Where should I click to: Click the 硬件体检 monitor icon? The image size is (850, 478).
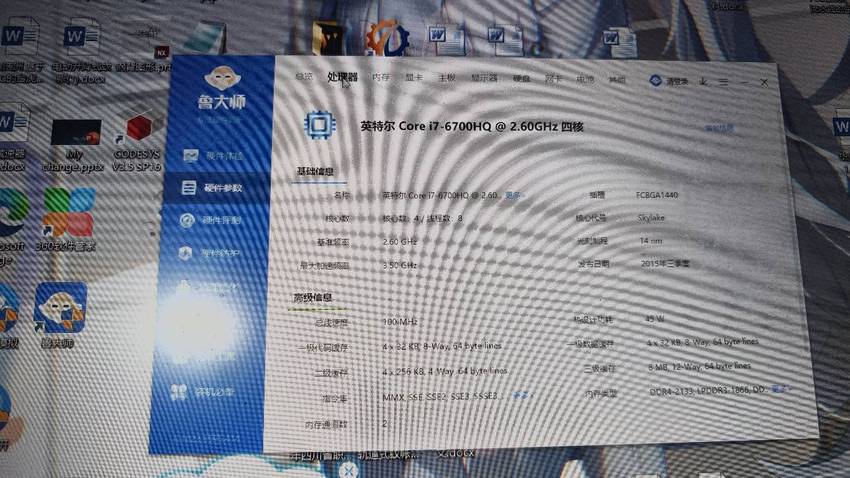[x=190, y=156]
